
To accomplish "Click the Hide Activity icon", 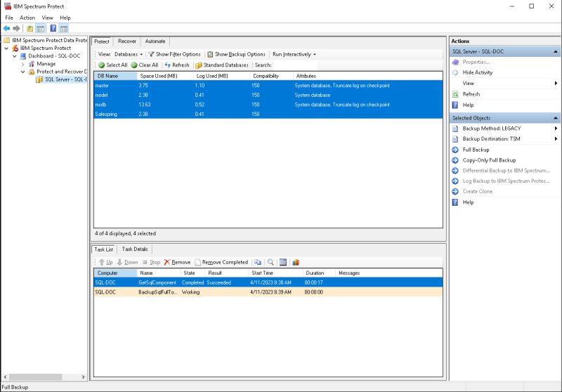I will [455, 72].
